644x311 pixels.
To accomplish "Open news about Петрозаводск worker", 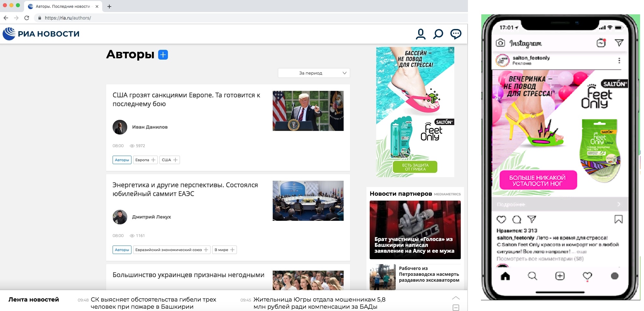I will click(429, 274).
